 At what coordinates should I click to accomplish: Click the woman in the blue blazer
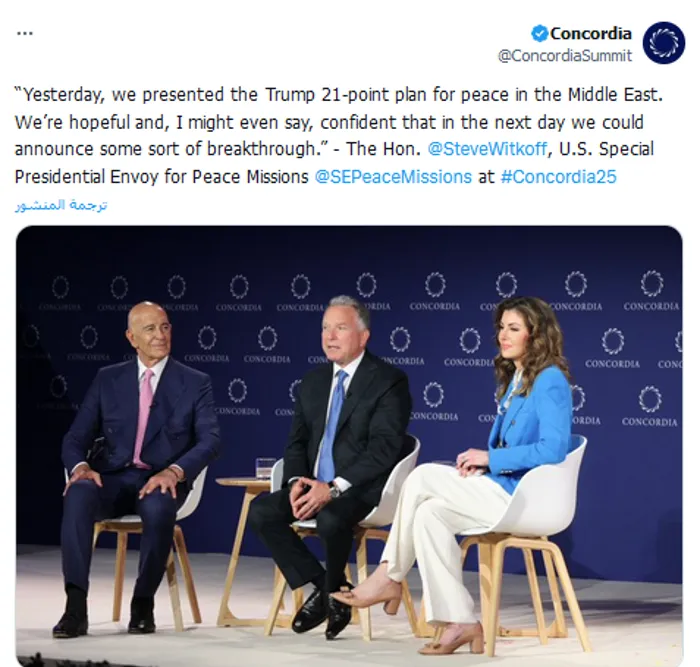click(x=530, y=410)
